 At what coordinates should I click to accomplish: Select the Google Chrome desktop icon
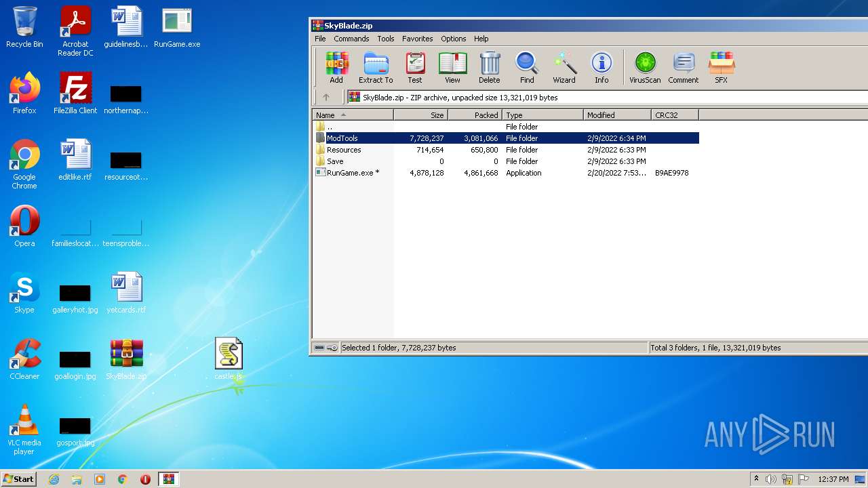point(24,164)
